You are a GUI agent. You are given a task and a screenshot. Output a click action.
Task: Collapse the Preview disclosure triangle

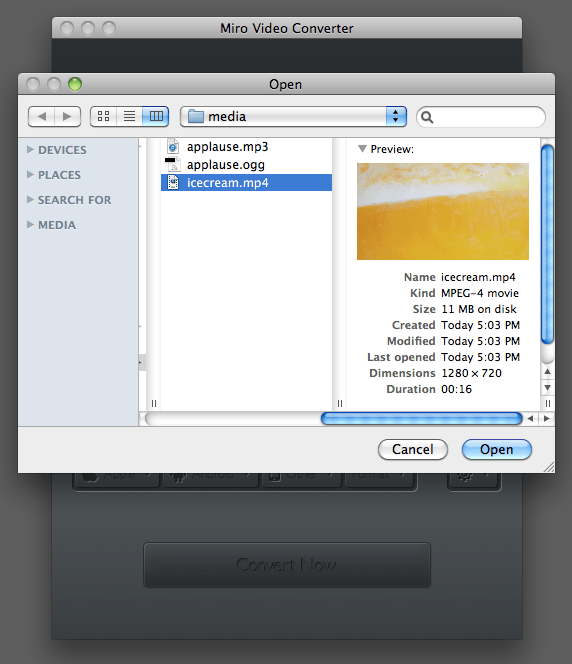(362, 149)
